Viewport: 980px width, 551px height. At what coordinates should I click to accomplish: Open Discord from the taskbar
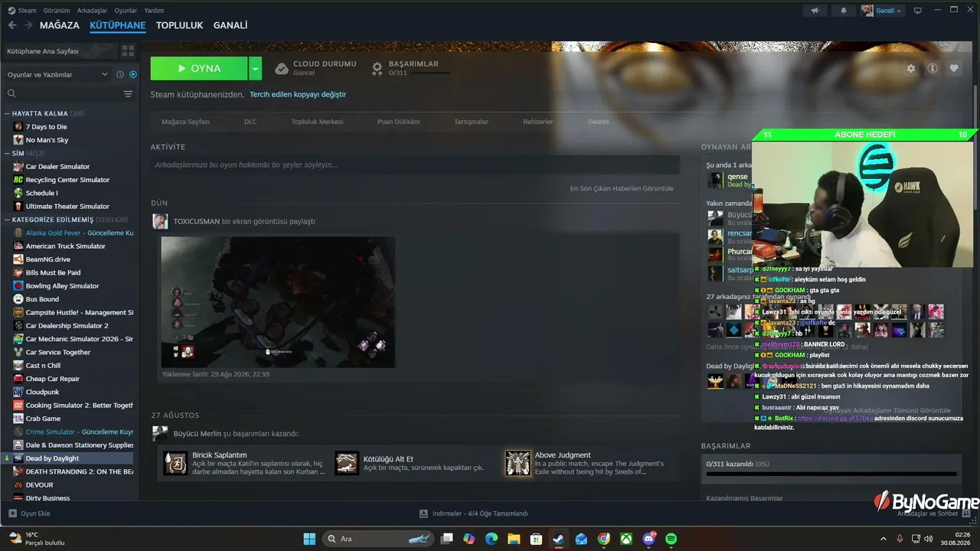click(x=650, y=539)
